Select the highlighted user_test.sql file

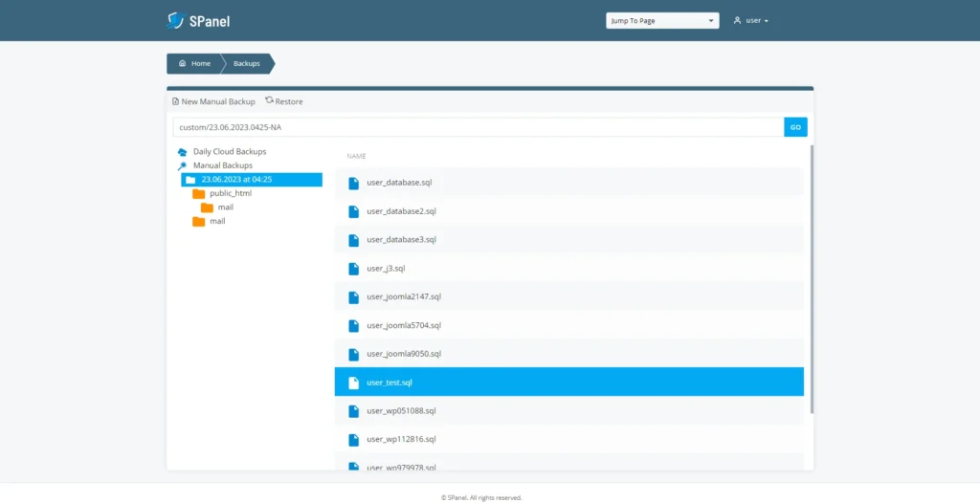[568, 382]
